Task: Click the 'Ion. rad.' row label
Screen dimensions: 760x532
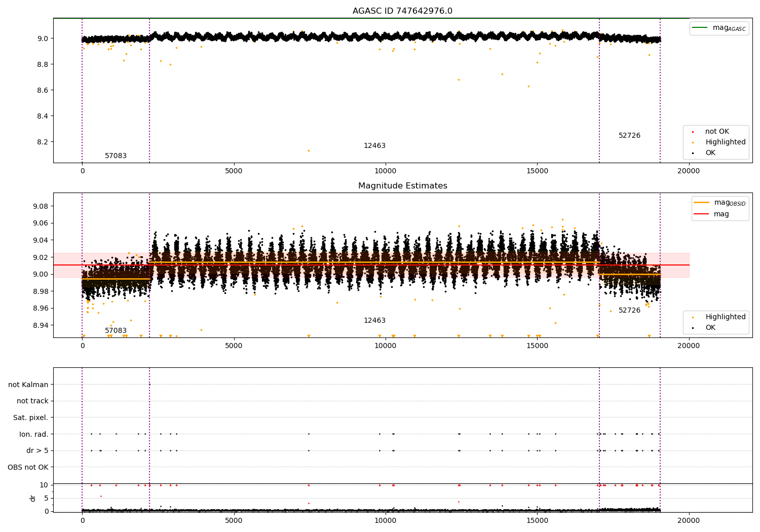Action: tap(34, 434)
